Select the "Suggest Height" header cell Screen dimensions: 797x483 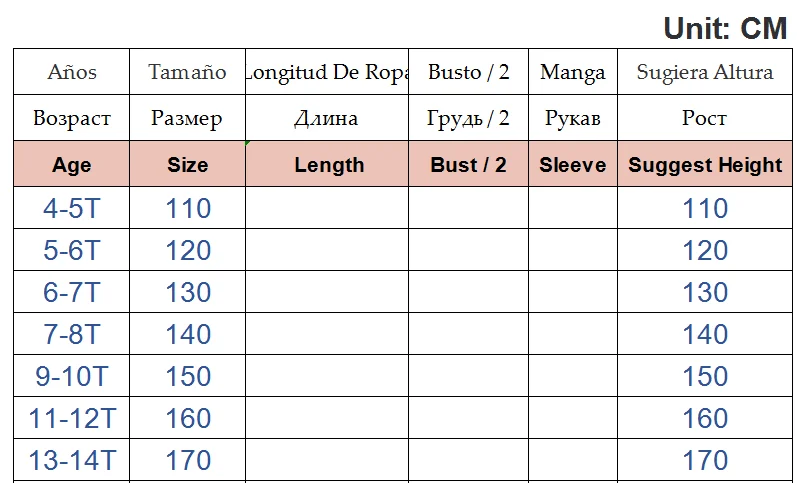tap(705, 165)
